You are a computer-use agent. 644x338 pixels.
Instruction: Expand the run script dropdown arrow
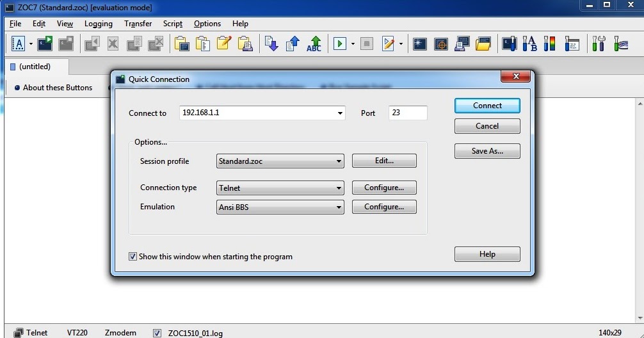pyautogui.click(x=353, y=44)
